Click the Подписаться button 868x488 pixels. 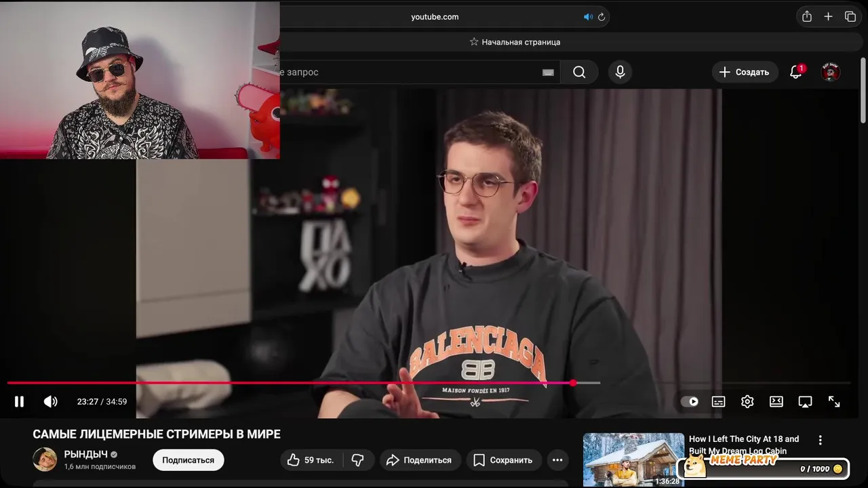click(188, 460)
